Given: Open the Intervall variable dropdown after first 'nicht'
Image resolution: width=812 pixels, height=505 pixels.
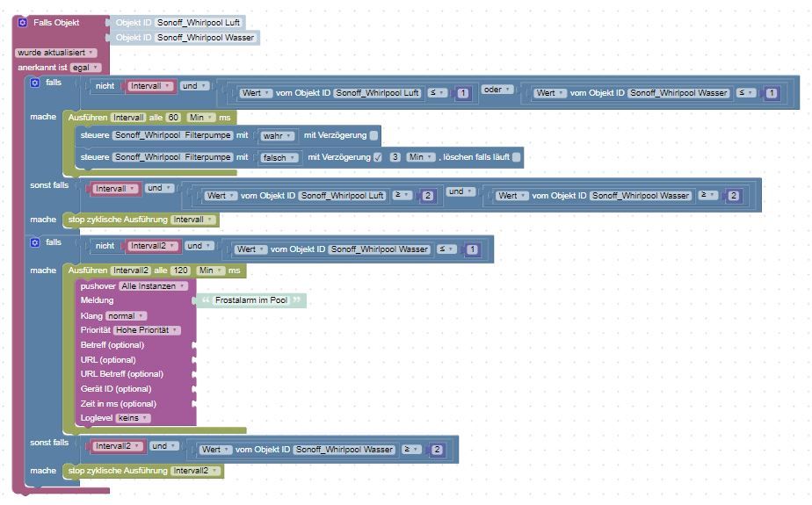Looking at the screenshot, I should tap(150, 86).
